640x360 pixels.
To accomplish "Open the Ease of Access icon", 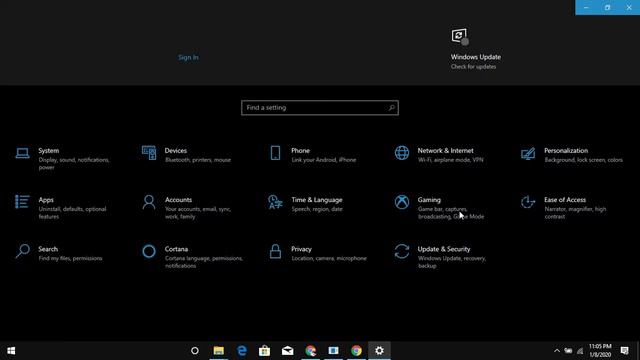I will [x=528, y=202].
